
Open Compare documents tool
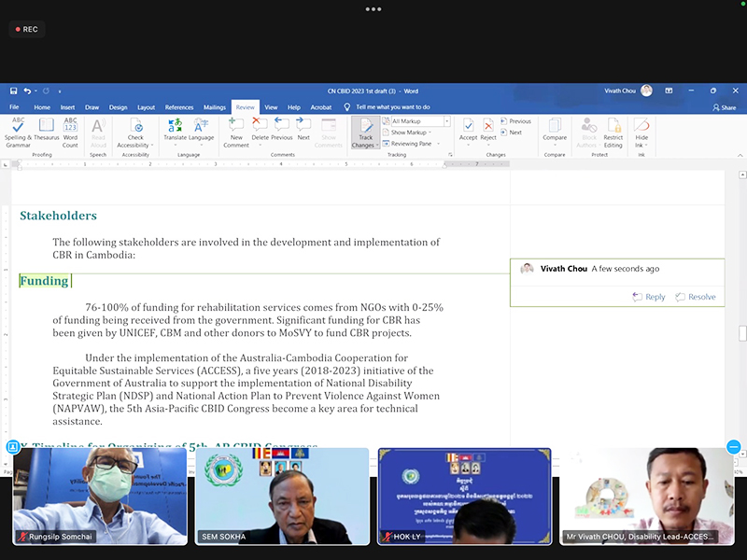click(555, 131)
